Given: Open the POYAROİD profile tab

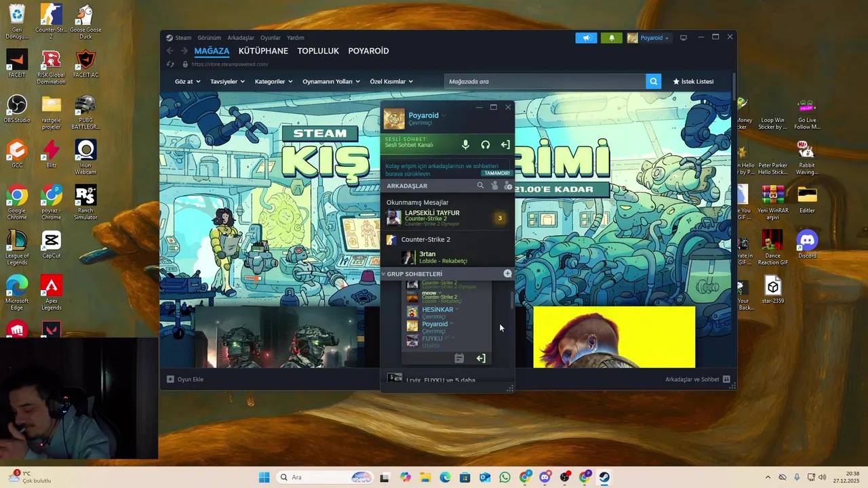Looking at the screenshot, I should [x=368, y=51].
